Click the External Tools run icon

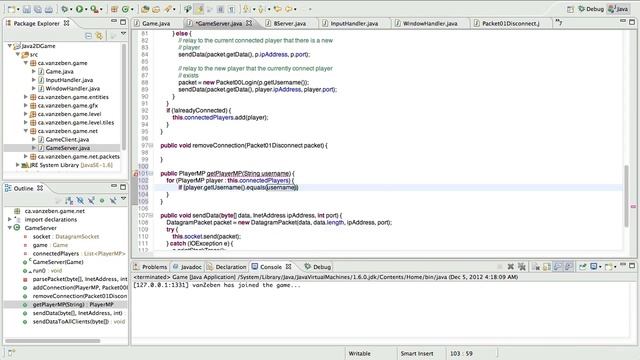click(94, 9)
